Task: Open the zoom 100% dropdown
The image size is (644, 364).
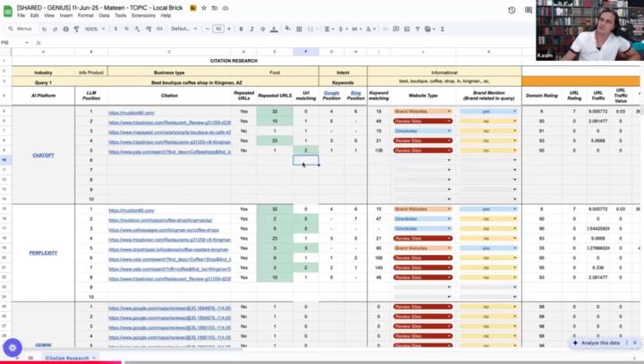Action: [95, 30]
